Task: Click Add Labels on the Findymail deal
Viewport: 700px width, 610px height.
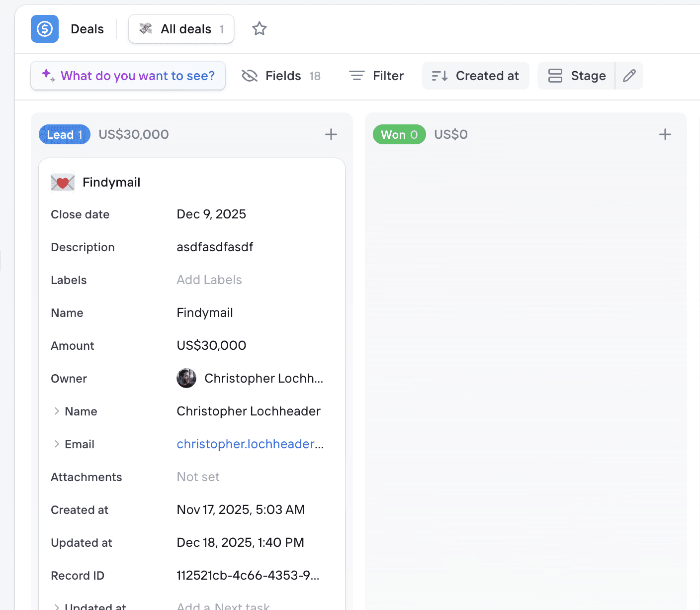Action: [209, 280]
